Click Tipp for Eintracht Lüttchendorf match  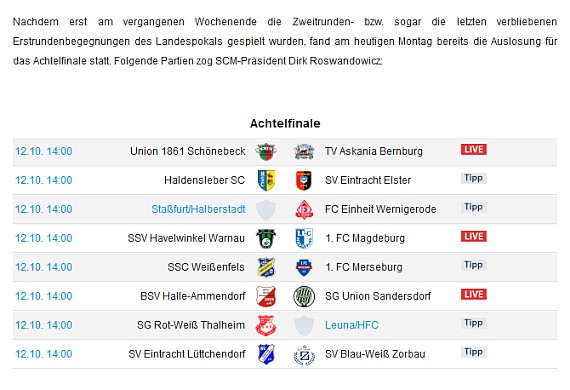tap(473, 352)
